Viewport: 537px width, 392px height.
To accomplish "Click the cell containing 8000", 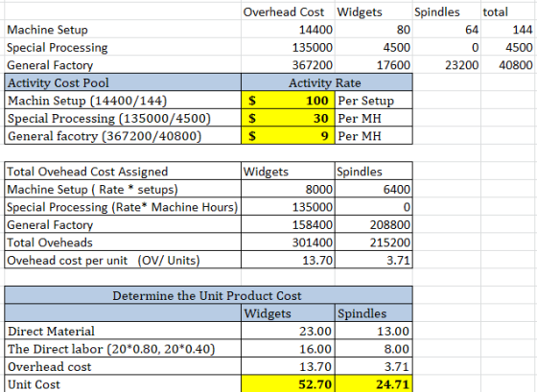I will [x=288, y=189].
